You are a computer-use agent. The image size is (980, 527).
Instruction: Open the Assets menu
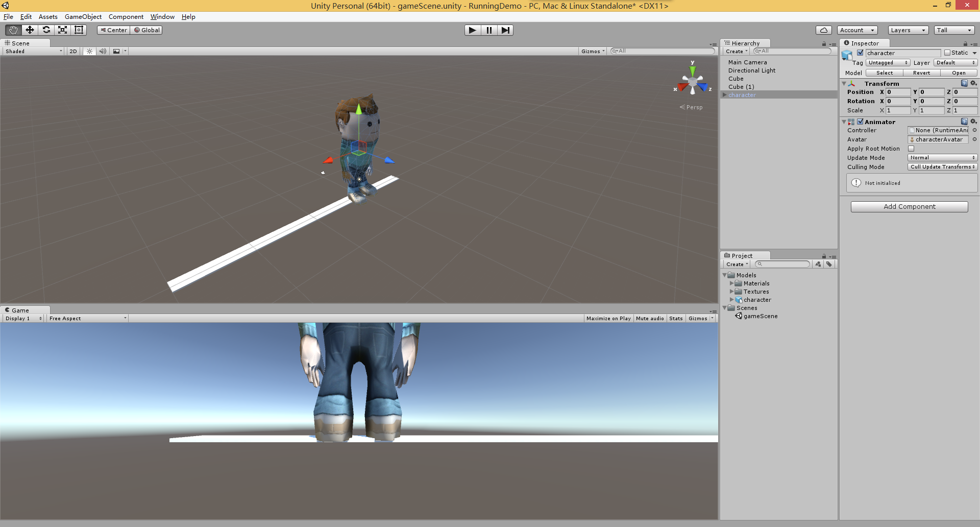point(48,17)
